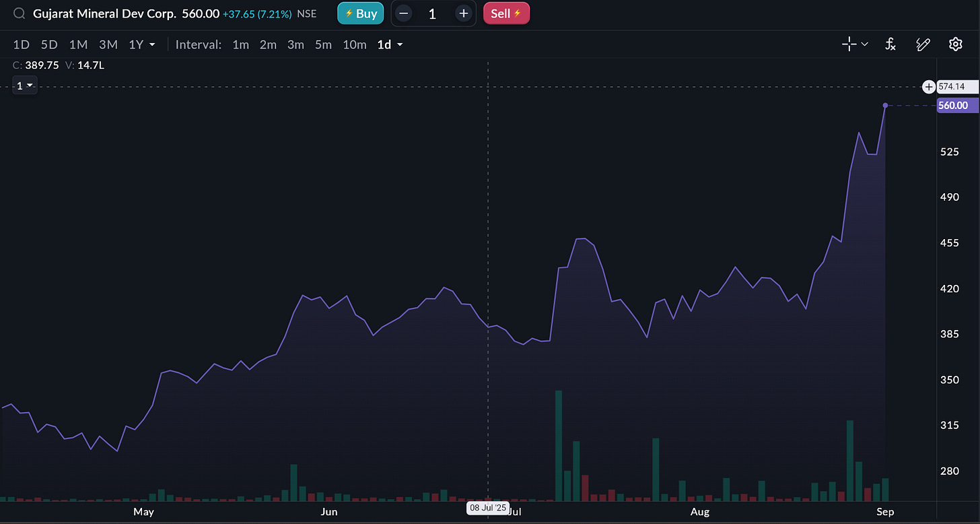Increase quantity with plus button
Screen dimensions: 980x524
click(x=463, y=13)
